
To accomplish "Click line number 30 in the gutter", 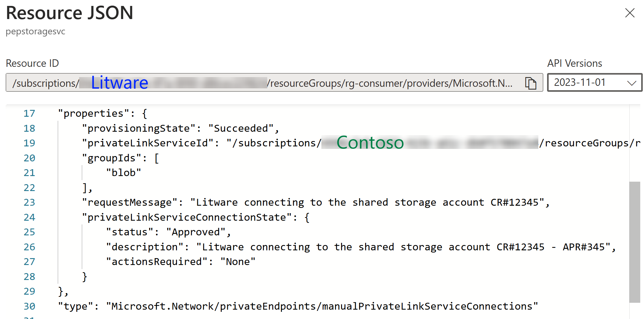I will [x=29, y=306].
